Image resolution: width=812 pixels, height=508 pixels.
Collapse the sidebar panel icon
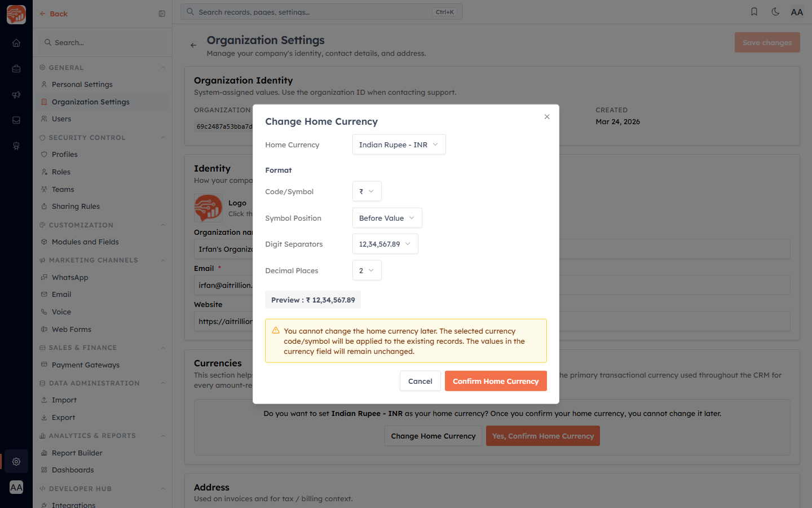(x=162, y=14)
